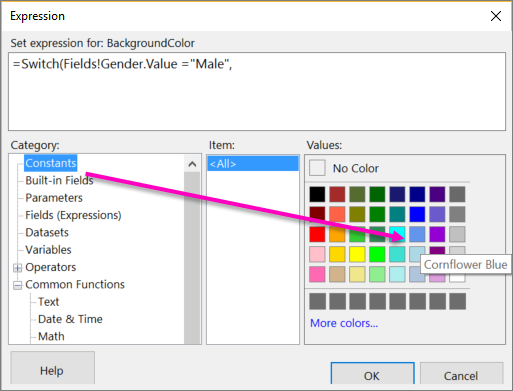Viewport: 513px width, 391px height.
Task: Pick the Variables category
Action: tap(48, 250)
